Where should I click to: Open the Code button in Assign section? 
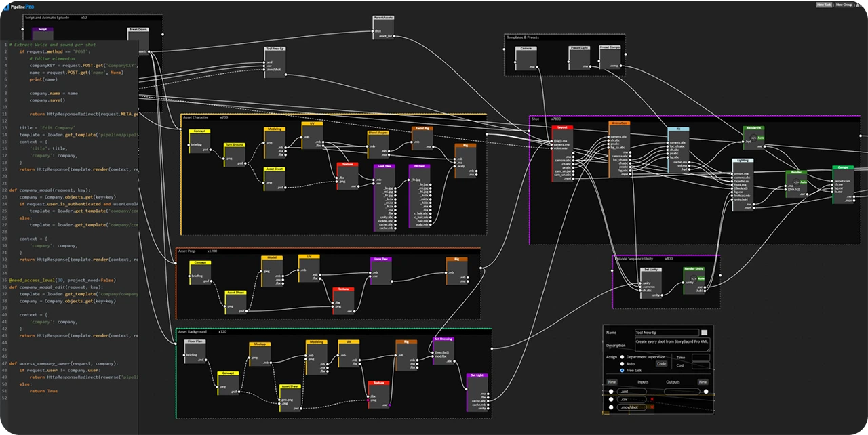click(x=661, y=364)
